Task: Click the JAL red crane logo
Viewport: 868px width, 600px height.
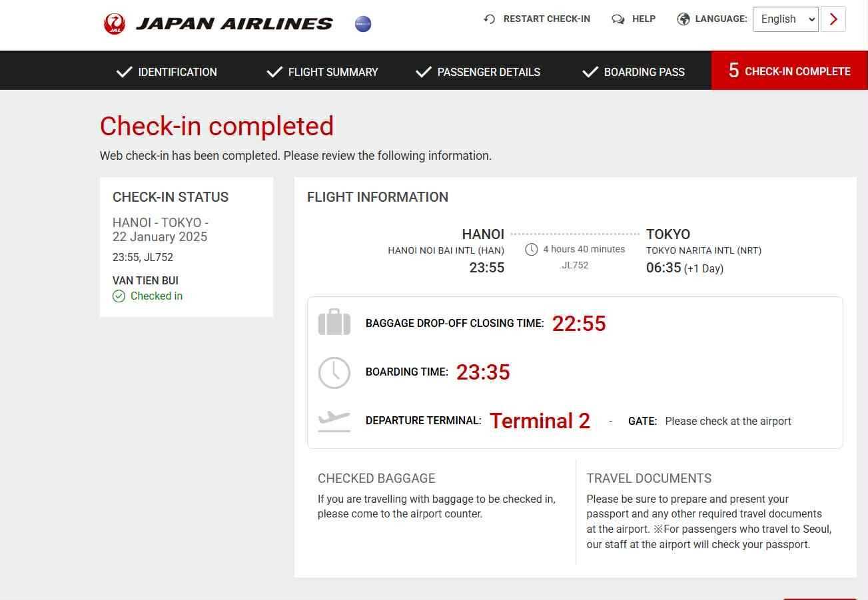Action: coord(115,24)
